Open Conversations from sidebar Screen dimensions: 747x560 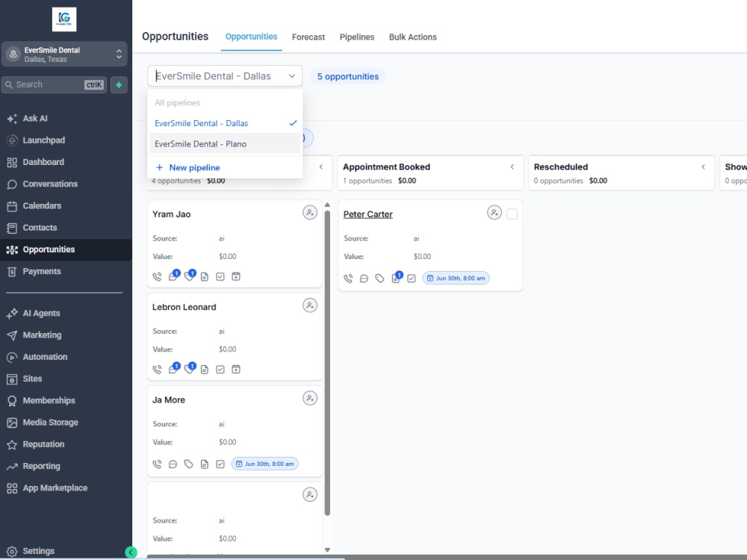pos(50,184)
